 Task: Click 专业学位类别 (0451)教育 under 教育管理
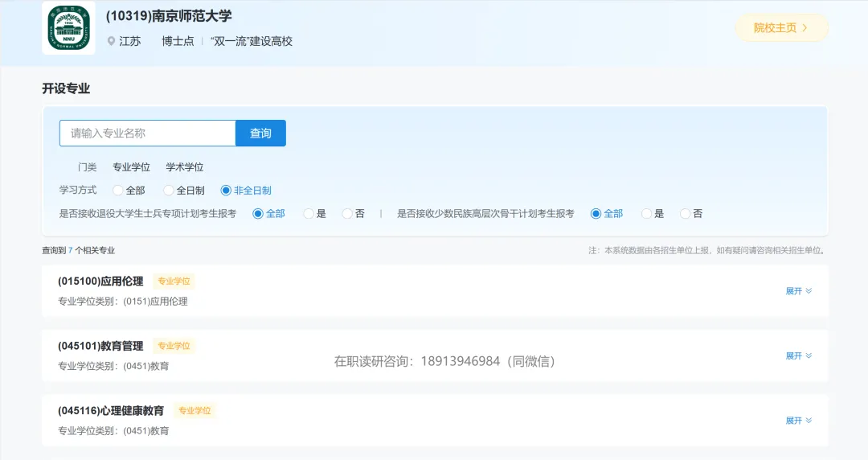click(113, 367)
